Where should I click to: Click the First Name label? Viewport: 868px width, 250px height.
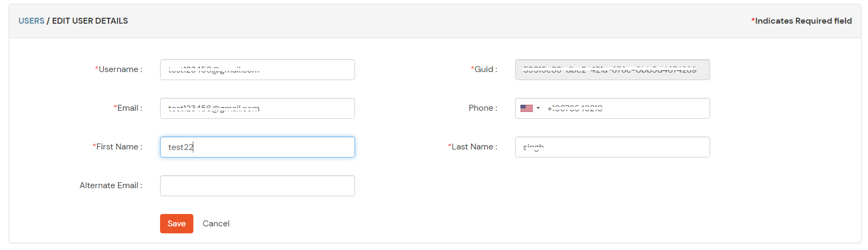tap(118, 147)
